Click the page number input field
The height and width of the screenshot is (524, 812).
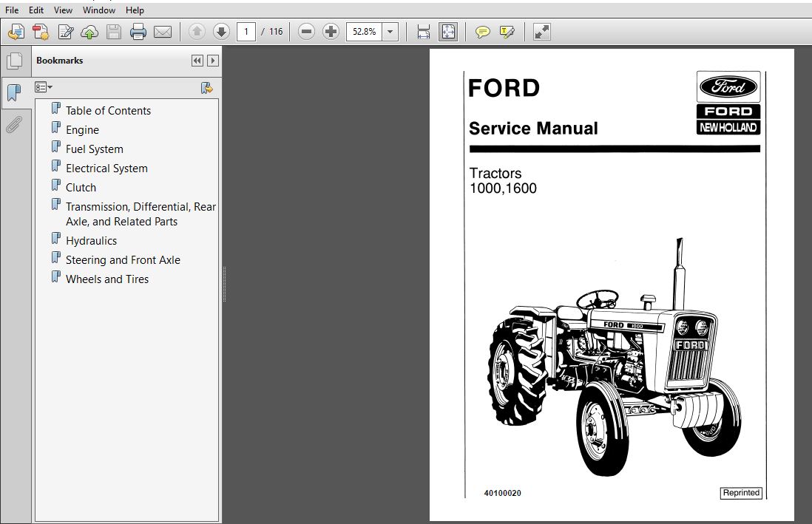click(x=246, y=32)
